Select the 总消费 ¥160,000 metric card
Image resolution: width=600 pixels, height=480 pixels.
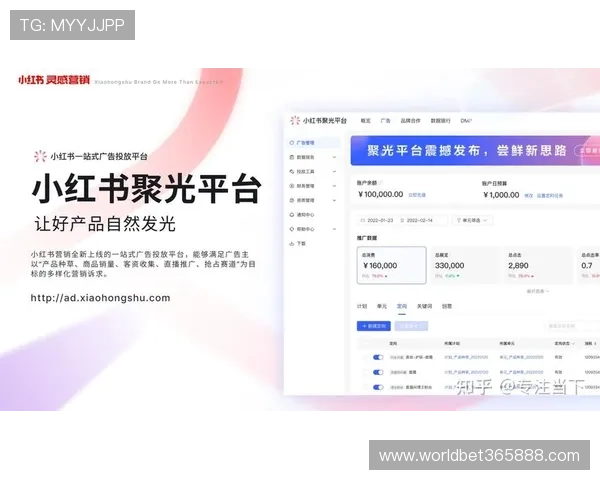(x=391, y=265)
